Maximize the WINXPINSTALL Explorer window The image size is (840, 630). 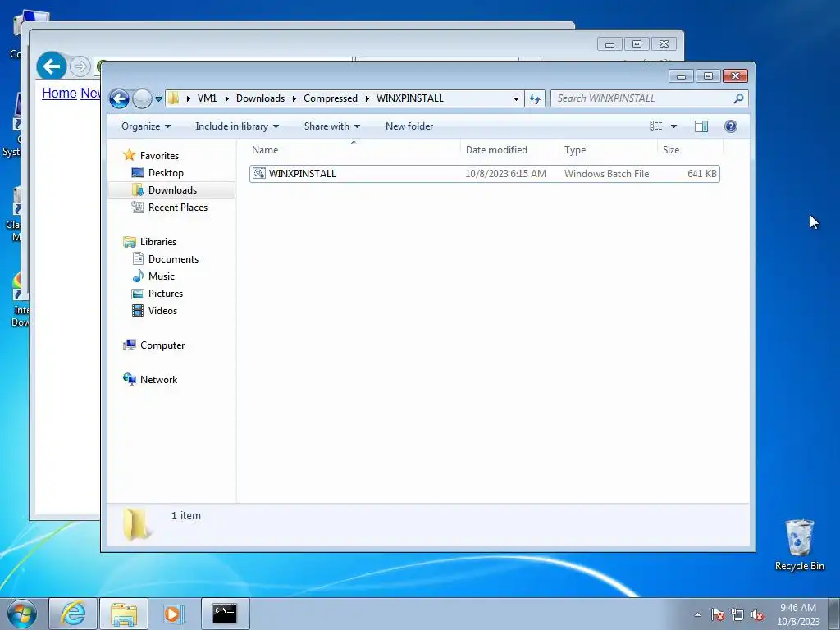(708, 76)
